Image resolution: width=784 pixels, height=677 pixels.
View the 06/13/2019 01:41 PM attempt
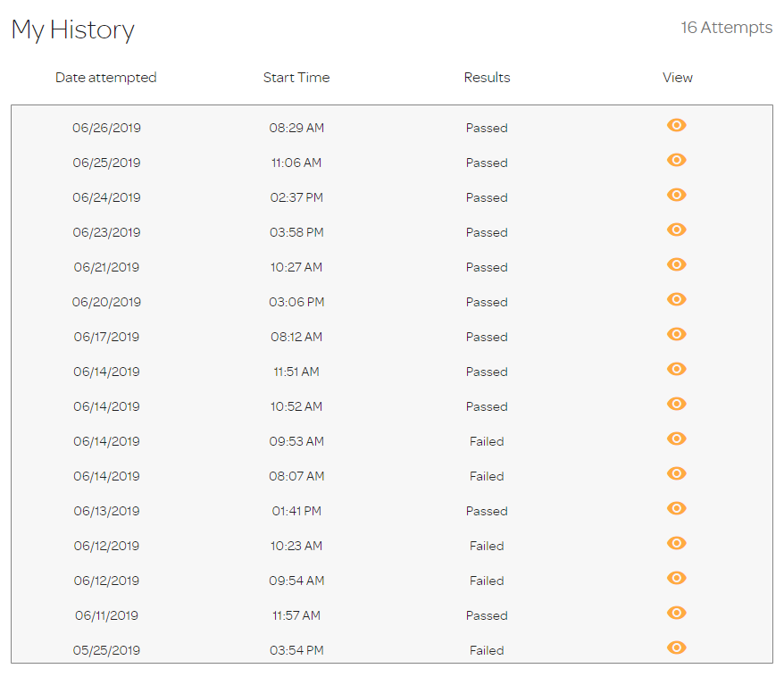click(677, 508)
